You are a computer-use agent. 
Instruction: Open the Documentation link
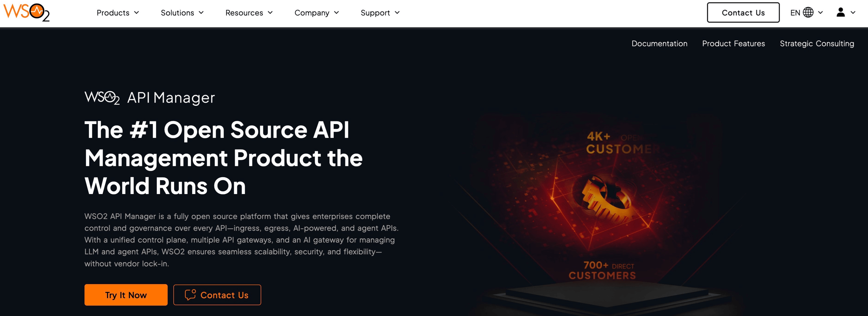point(659,44)
